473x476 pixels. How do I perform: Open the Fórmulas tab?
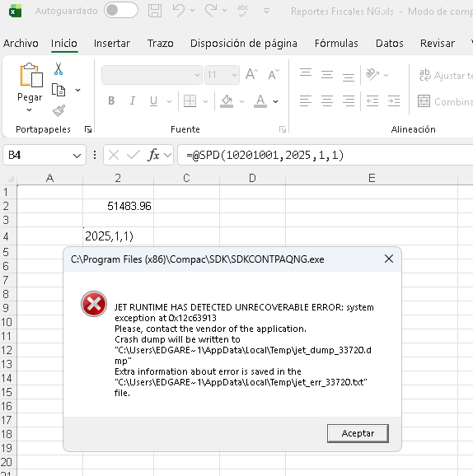[x=336, y=44]
